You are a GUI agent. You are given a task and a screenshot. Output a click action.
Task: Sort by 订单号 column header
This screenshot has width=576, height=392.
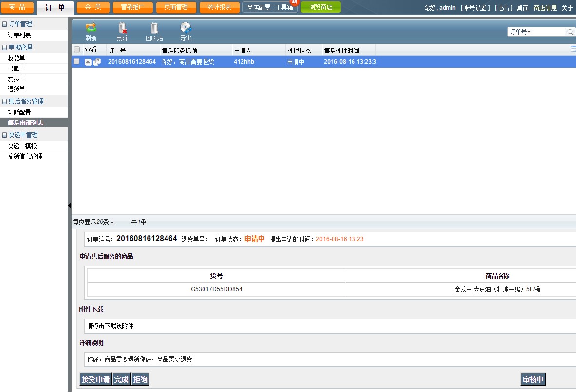pyautogui.click(x=117, y=51)
